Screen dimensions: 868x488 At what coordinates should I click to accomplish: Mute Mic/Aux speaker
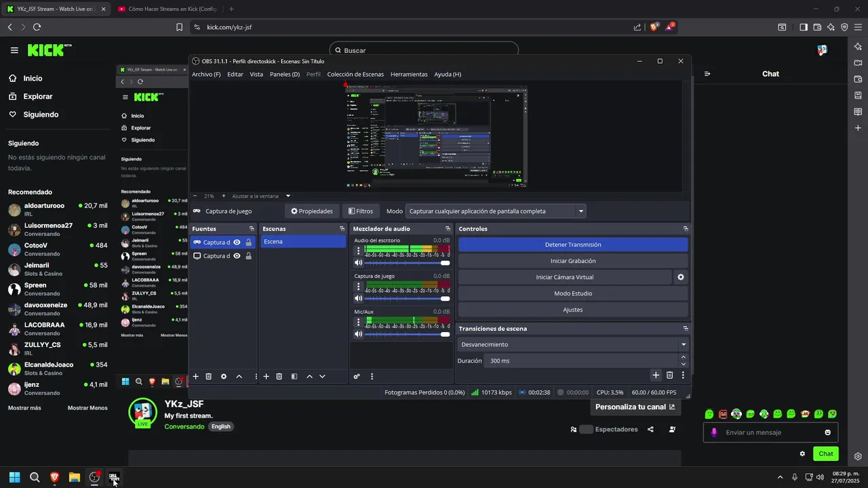pos(359,334)
